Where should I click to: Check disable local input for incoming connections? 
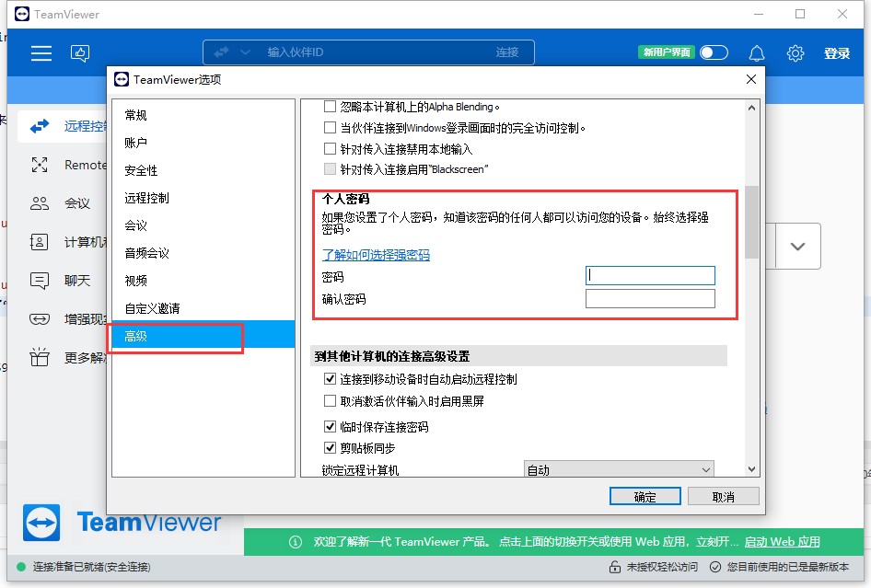330,149
